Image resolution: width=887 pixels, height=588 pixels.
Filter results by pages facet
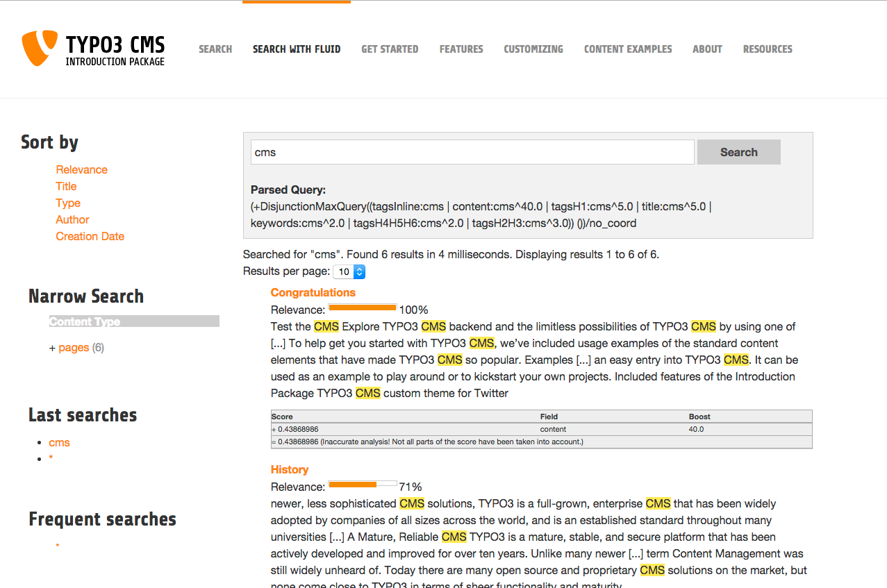point(74,347)
